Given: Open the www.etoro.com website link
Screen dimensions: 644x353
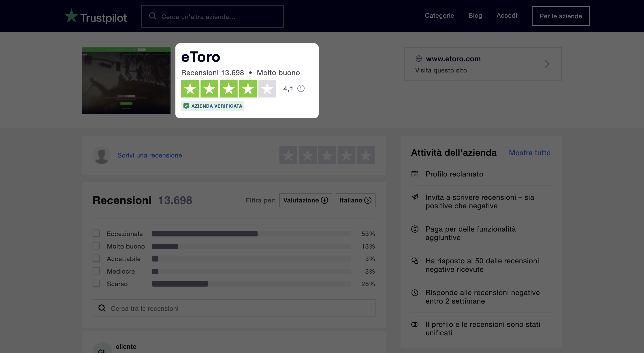Looking at the screenshot, I should 453,59.
